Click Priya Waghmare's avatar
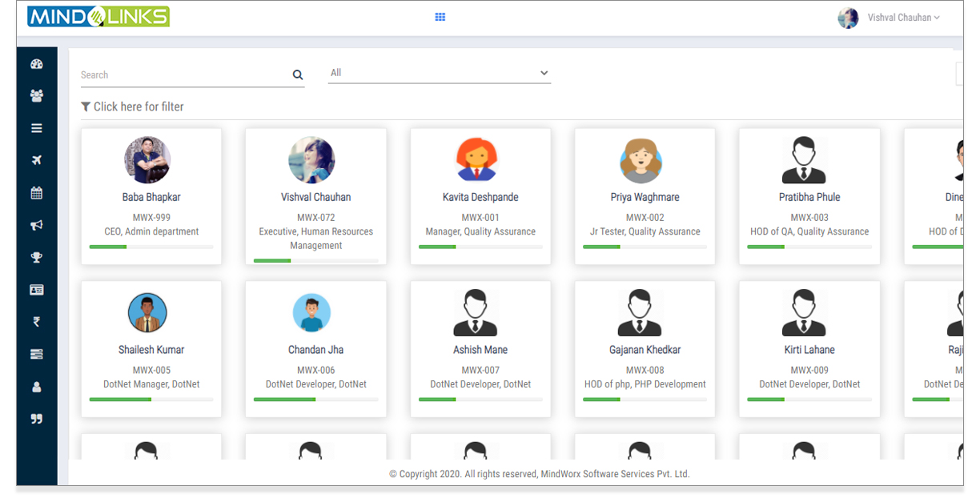The width and height of the screenshot is (980, 502). coord(641,160)
